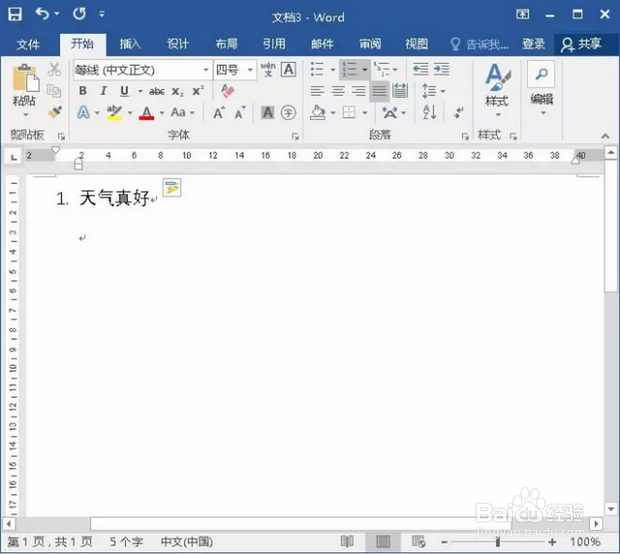Click the 告诉我 search box
This screenshot has height=554, width=620.
[480, 44]
